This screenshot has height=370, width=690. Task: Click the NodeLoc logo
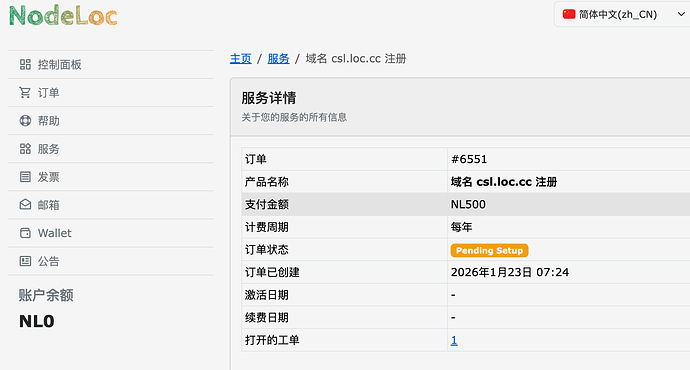point(63,16)
